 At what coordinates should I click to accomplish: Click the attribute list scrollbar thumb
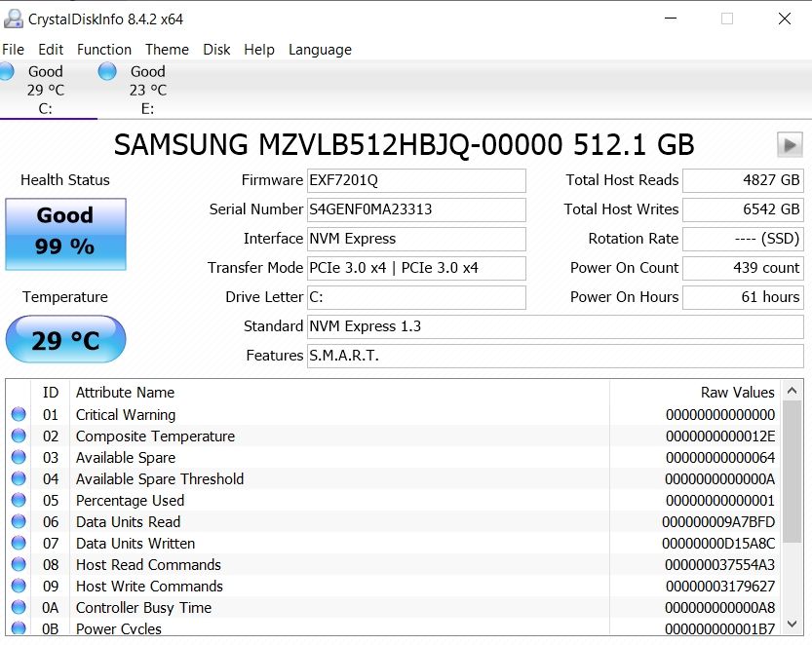coord(792,473)
